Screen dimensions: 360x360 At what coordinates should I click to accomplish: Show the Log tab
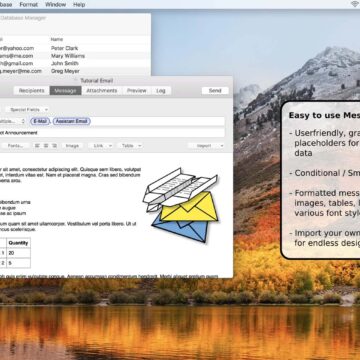[161, 91]
